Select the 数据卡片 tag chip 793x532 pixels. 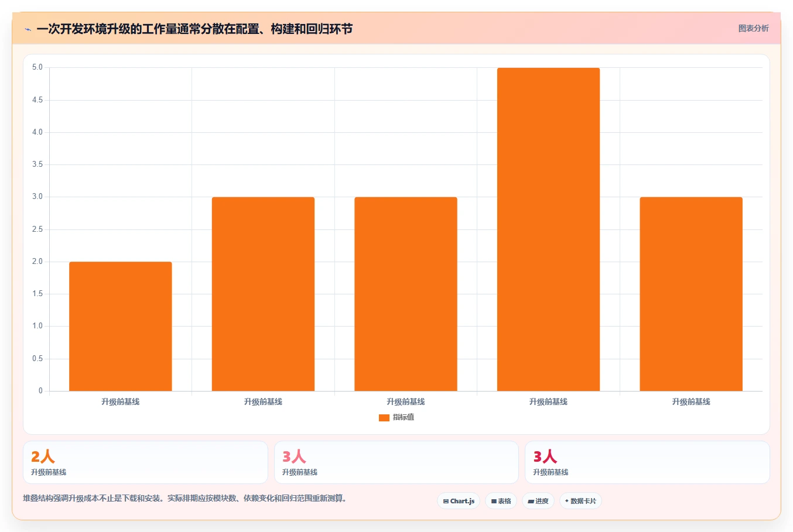pyautogui.click(x=580, y=501)
